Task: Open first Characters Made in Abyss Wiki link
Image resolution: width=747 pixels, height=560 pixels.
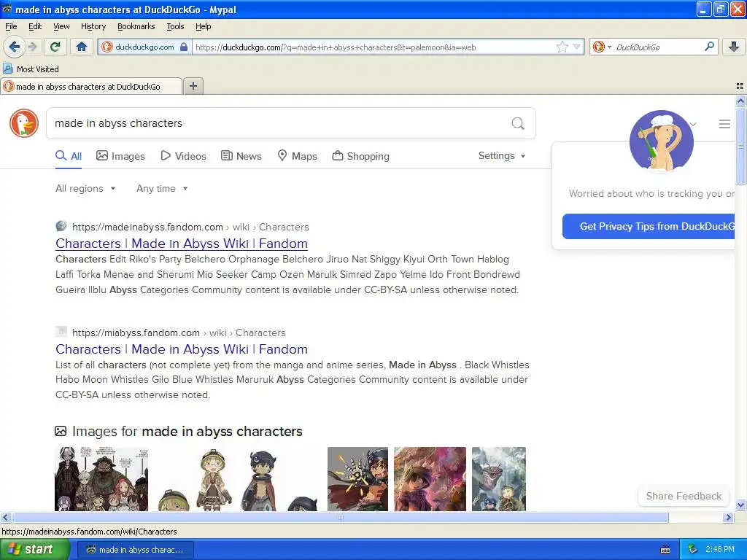Action: click(182, 244)
